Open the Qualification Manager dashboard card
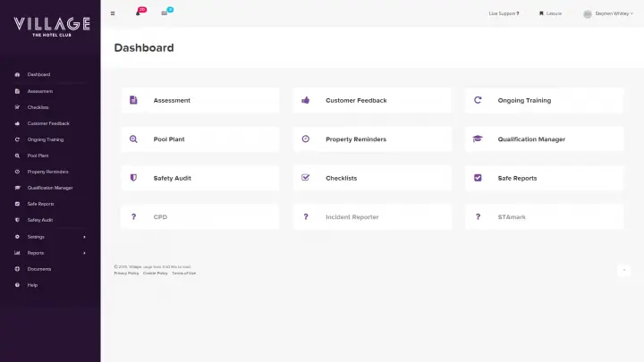This screenshot has width=644, height=362. click(544, 139)
